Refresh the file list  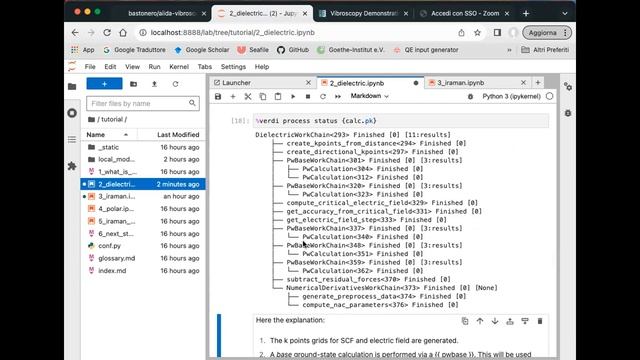(x=176, y=84)
